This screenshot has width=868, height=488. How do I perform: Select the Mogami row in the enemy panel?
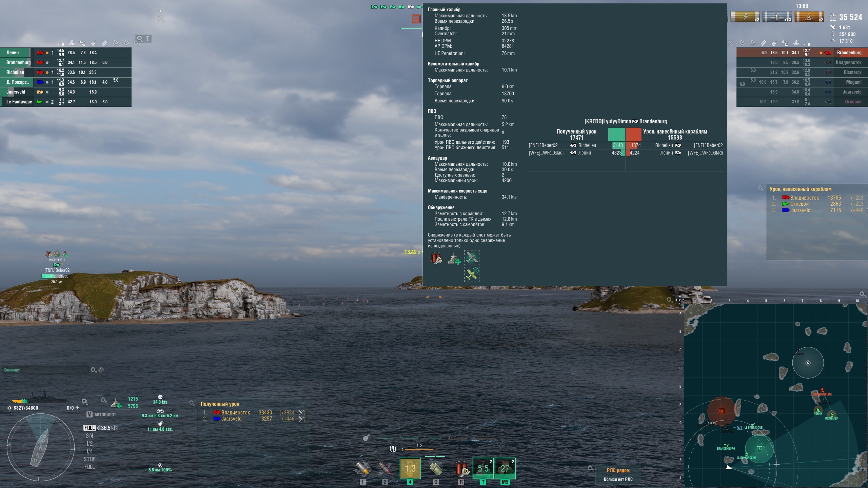coord(802,82)
